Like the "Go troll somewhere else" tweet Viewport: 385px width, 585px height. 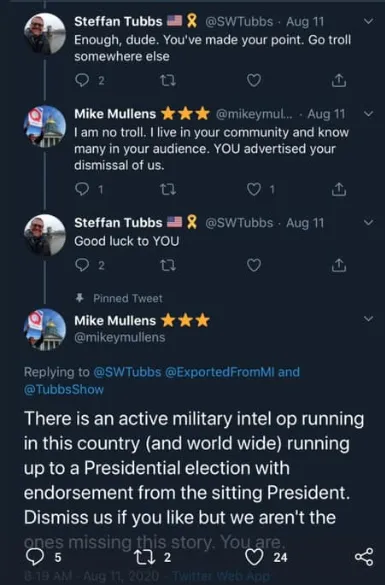pyautogui.click(x=254, y=80)
